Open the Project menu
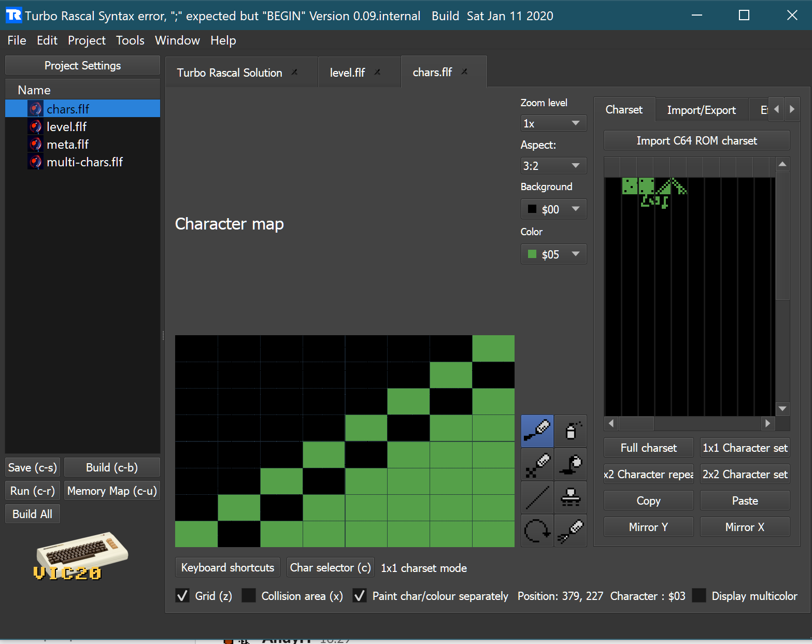This screenshot has height=644, width=812. click(x=87, y=40)
